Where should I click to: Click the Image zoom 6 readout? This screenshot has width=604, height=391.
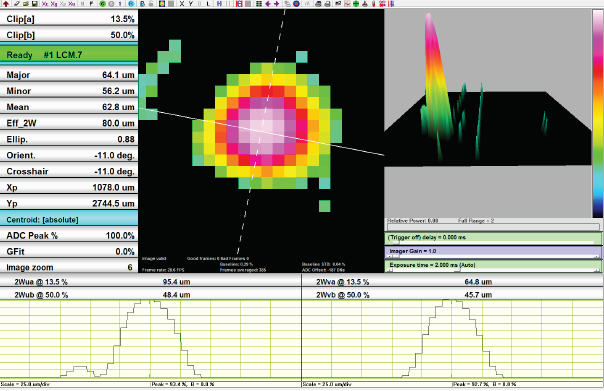tap(69, 267)
